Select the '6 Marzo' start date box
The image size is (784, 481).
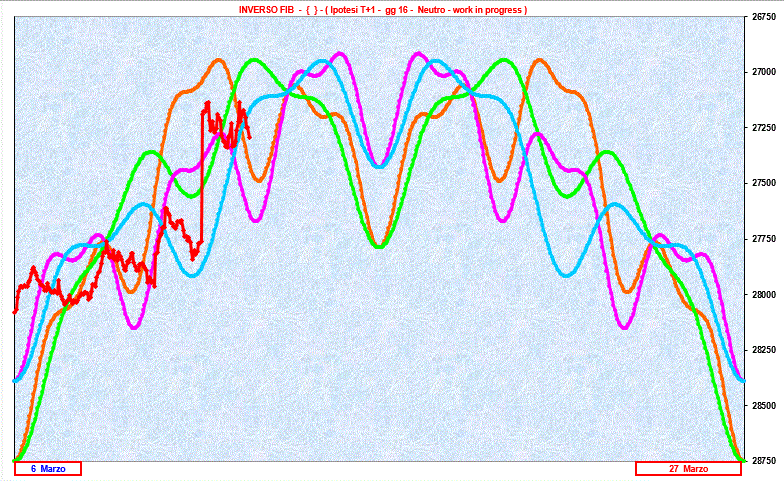pos(48,468)
